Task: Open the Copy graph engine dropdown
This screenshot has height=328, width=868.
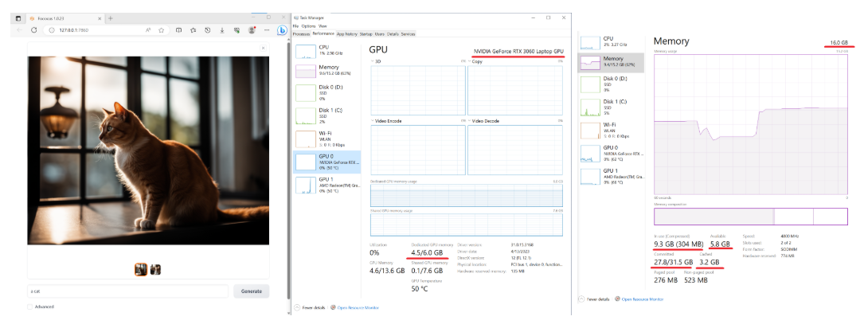Action: pyautogui.click(x=470, y=61)
